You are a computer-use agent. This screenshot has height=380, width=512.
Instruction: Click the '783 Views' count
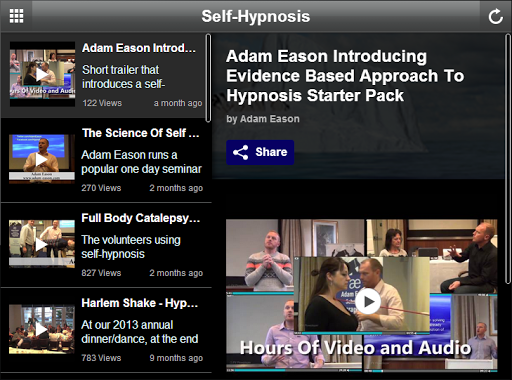click(101, 358)
